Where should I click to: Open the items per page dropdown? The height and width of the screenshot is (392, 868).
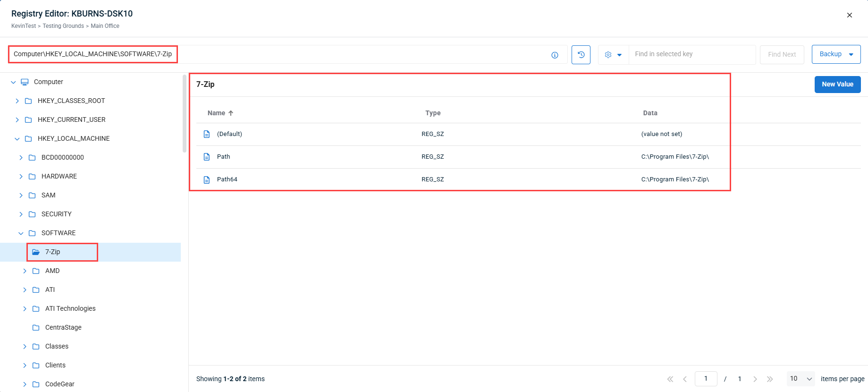coord(801,379)
